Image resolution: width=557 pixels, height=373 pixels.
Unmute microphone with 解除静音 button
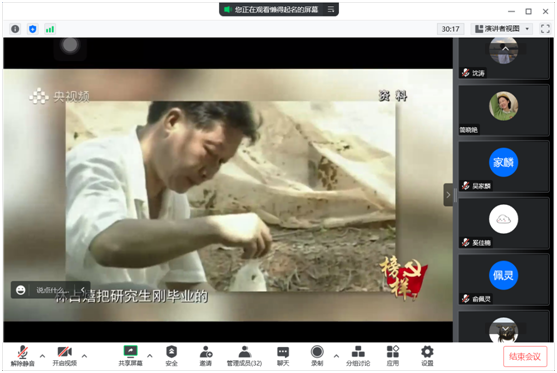tap(22, 356)
